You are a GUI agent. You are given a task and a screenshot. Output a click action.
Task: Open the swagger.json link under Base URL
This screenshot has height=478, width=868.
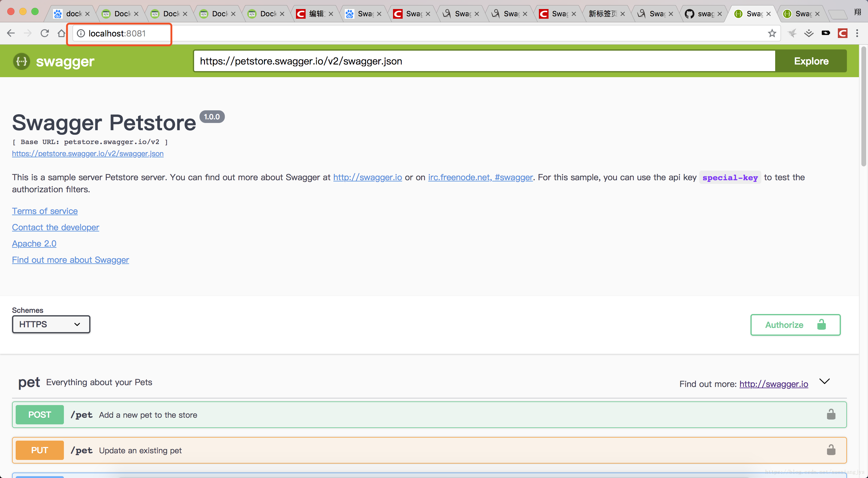coord(88,154)
